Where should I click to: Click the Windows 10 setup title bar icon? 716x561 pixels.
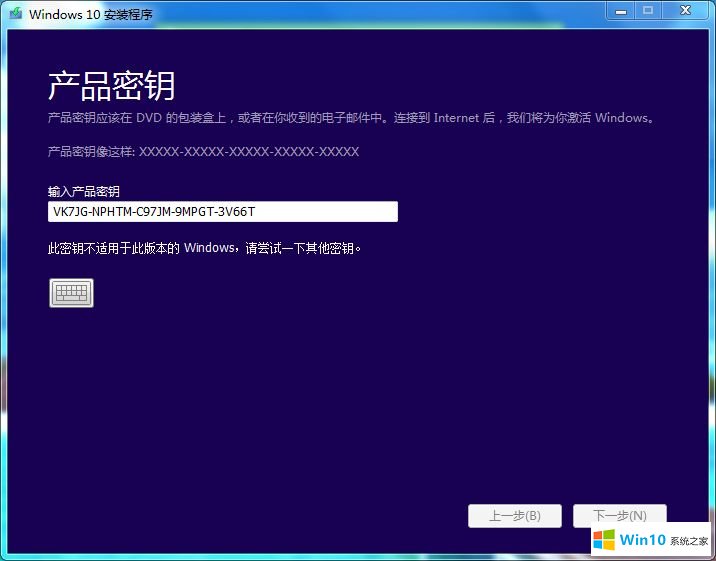pyautogui.click(x=16, y=13)
